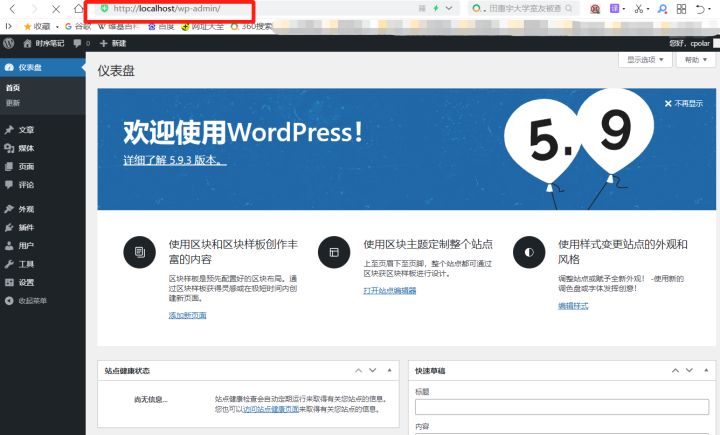This screenshot has width=720, height=435.
Task: Collapse the 快速草稿 panel
Action: (x=706, y=370)
